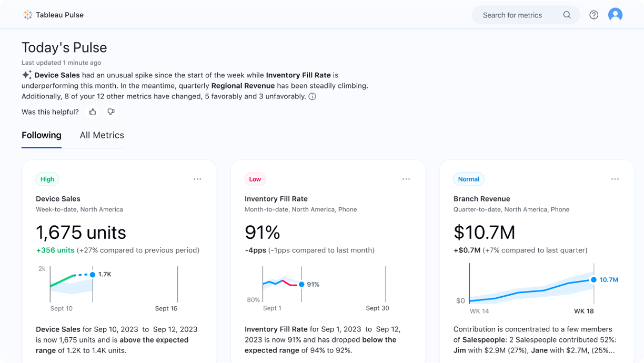The height and width of the screenshot is (363, 644).
Task: Click the Low badge on Inventory Fill Rate
Action: point(255,179)
